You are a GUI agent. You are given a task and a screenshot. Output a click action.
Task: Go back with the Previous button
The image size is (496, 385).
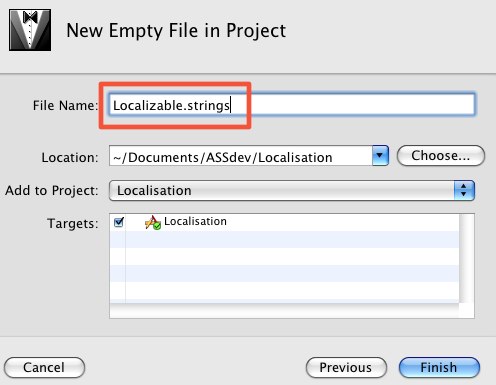coord(346,367)
